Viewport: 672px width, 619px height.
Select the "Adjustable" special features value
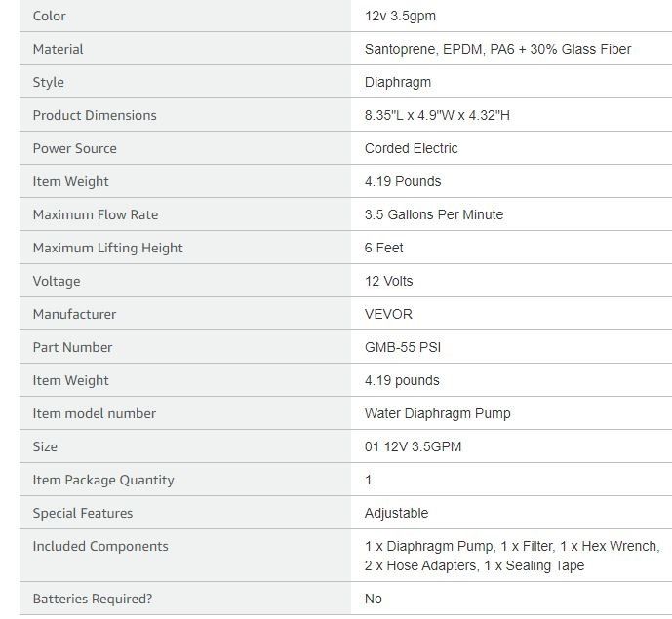click(396, 513)
